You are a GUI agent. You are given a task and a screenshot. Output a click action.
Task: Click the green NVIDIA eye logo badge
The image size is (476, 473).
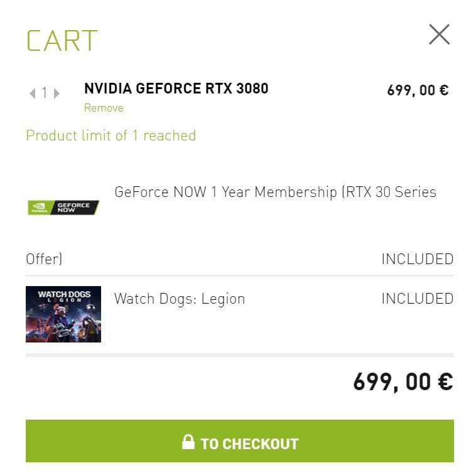pos(39,208)
